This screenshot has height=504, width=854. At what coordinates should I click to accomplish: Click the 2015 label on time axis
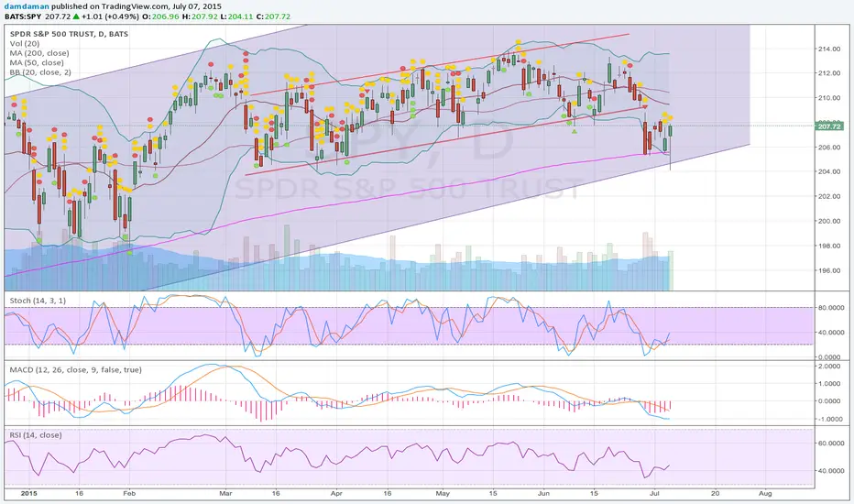(x=29, y=493)
